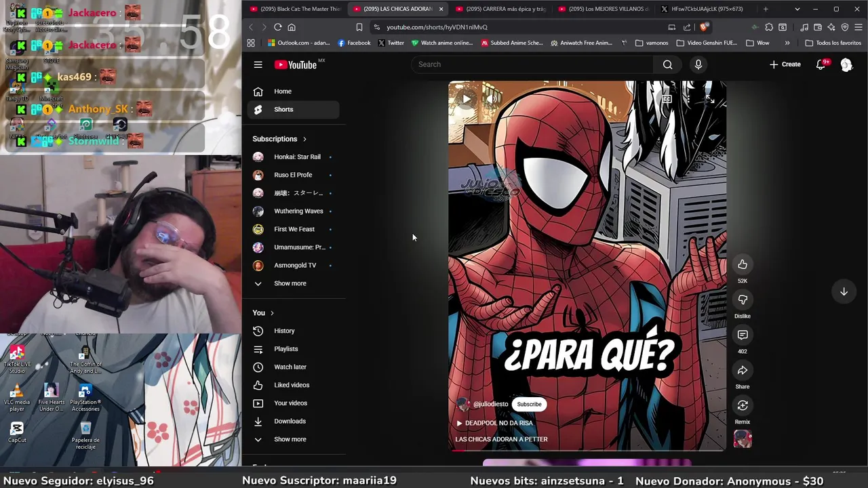Expand the You section arrow
The image size is (868, 488).
[x=272, y=313]
